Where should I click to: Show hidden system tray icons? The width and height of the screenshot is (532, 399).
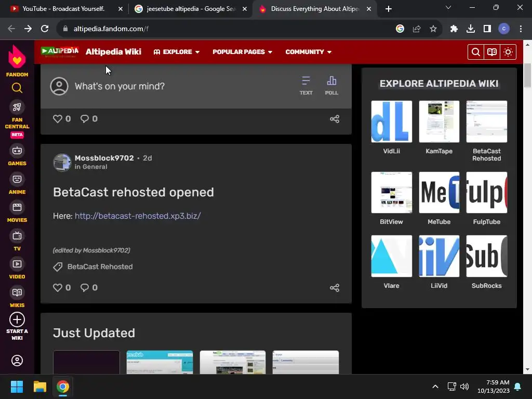[435, 387]
